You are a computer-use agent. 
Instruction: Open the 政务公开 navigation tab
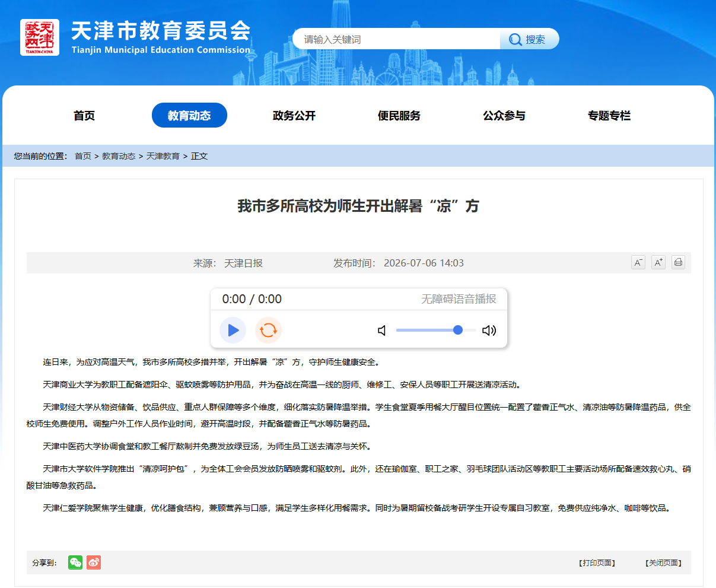[x=294, y=116]
